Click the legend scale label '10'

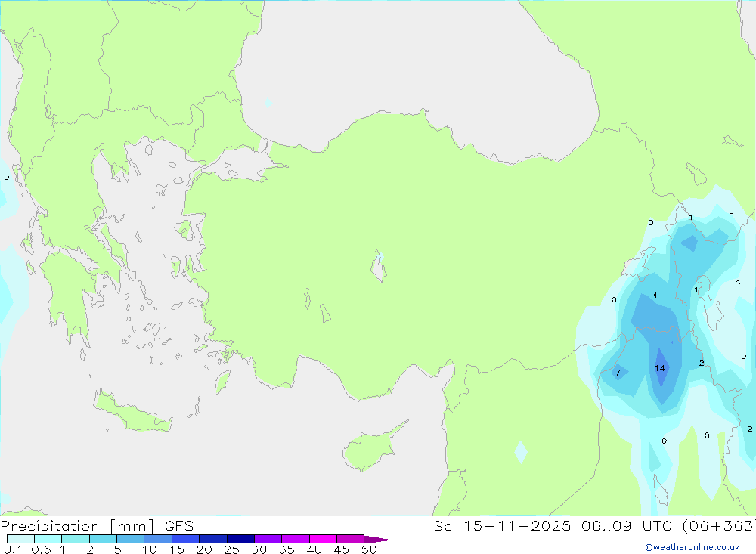tap(150, 549)
